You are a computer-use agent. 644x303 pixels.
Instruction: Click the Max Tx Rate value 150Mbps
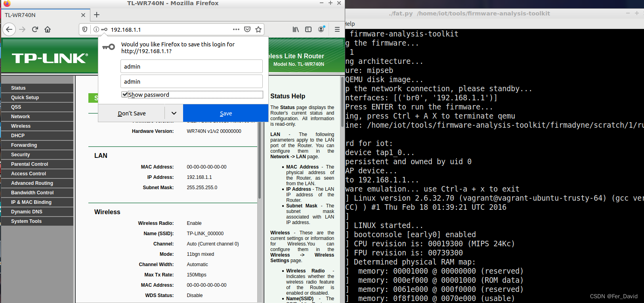tap(197, 275)
